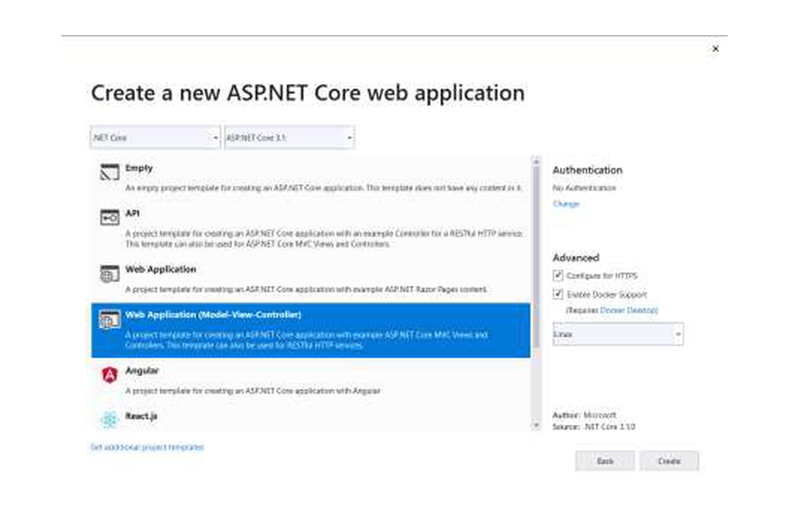
Task: Click the Model-View-Controller template icon
Action: [x=110, y=319]
